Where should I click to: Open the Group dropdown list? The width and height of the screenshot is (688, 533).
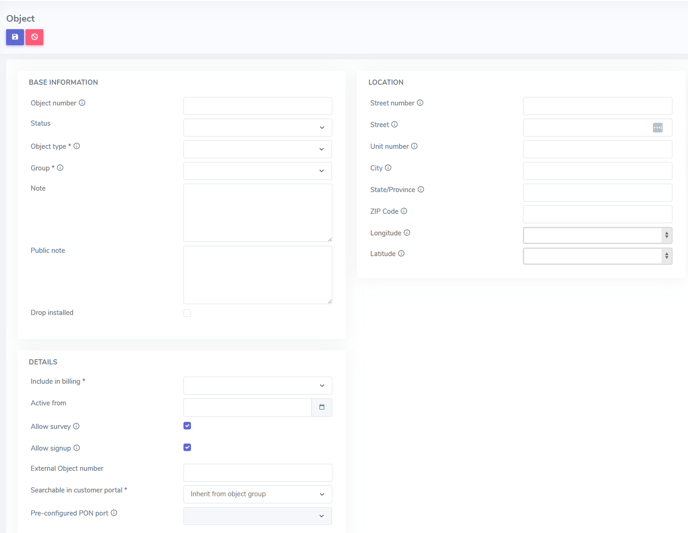click(257, 170)
